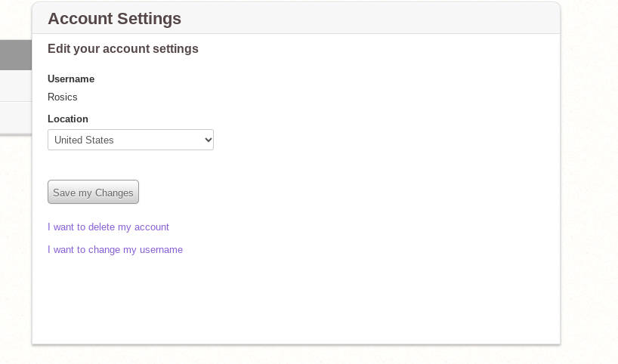Select the United States country value

coord(85,140)
